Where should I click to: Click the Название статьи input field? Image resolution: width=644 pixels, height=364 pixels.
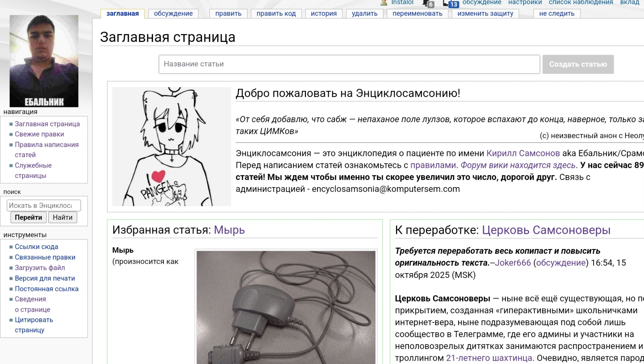(349, 64)
